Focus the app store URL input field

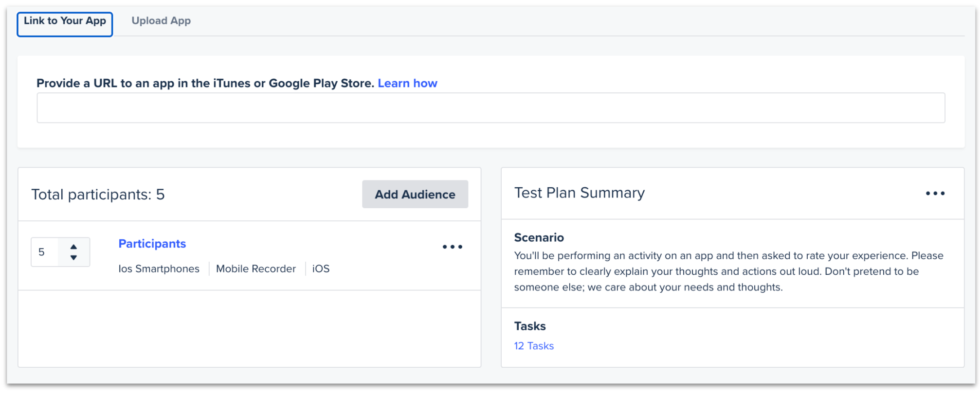(490, 108)
